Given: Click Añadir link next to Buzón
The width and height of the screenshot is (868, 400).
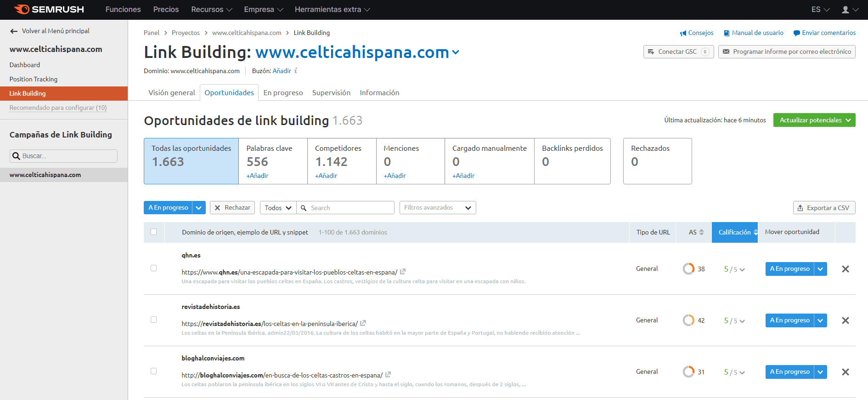Looking at the screenshot, I should [282, 71].
